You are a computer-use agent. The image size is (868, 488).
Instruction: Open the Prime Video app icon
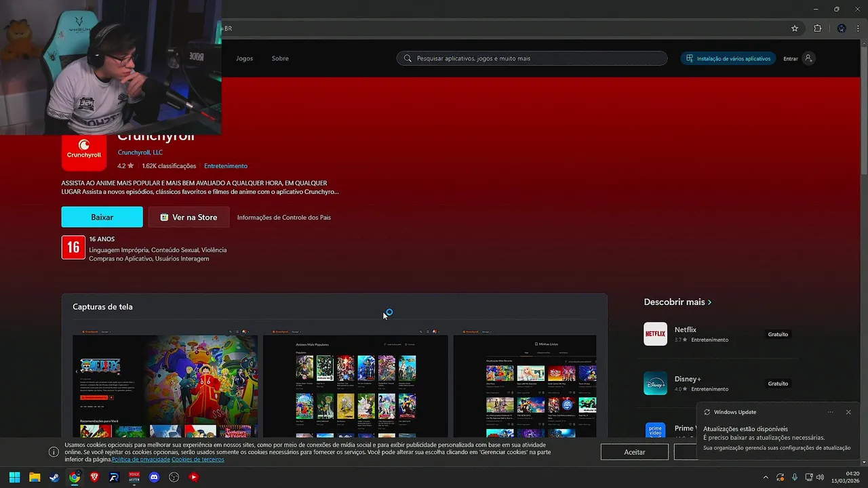click(x=655, y=430)
